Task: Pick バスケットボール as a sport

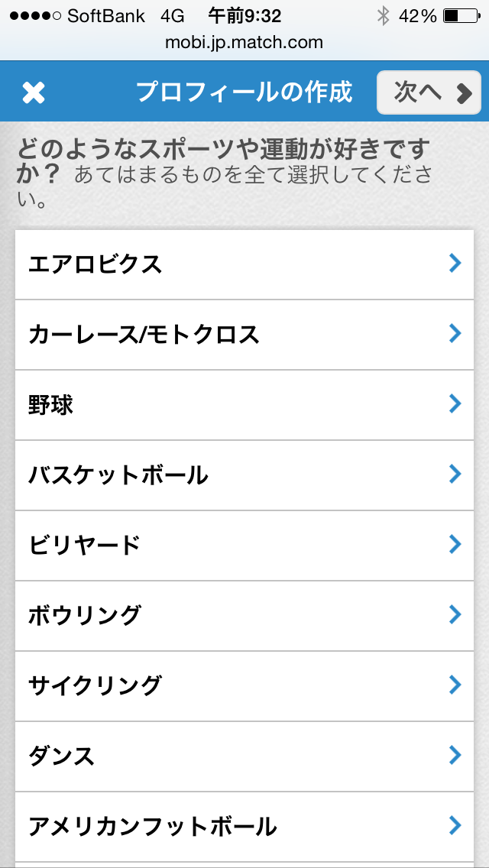Action: (x=118, y=475)
